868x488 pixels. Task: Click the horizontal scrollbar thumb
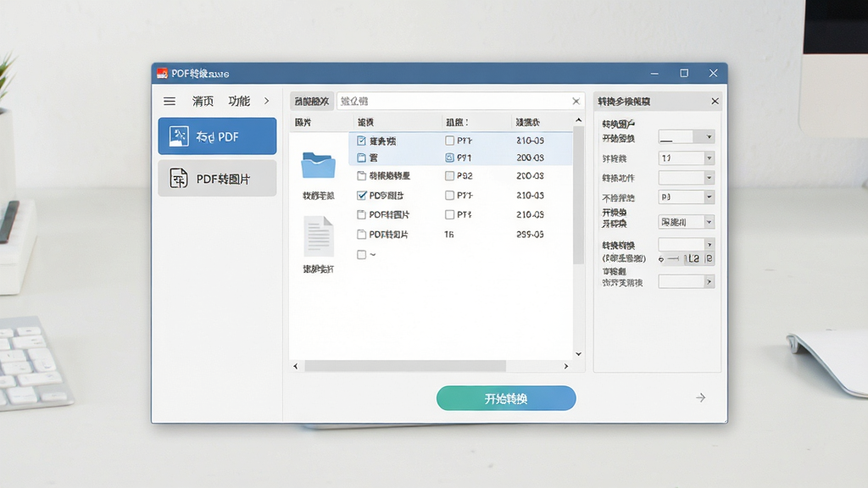click(x=405, y=366)
